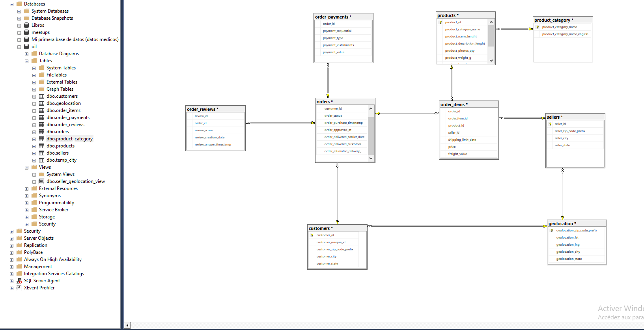Screen dimensions: 644x330
Task: Click key icon beside geolocation_zip_code_prefix
Action: pyautogui.click(x=552, y=231)
